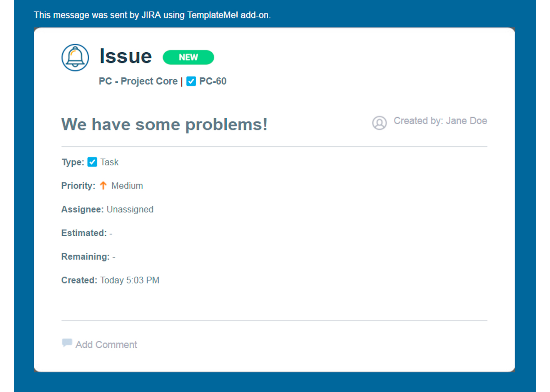This screenshot has width=550, height=392.
Task: Click the 'Estimated:' label
Action: coord(84,233)
